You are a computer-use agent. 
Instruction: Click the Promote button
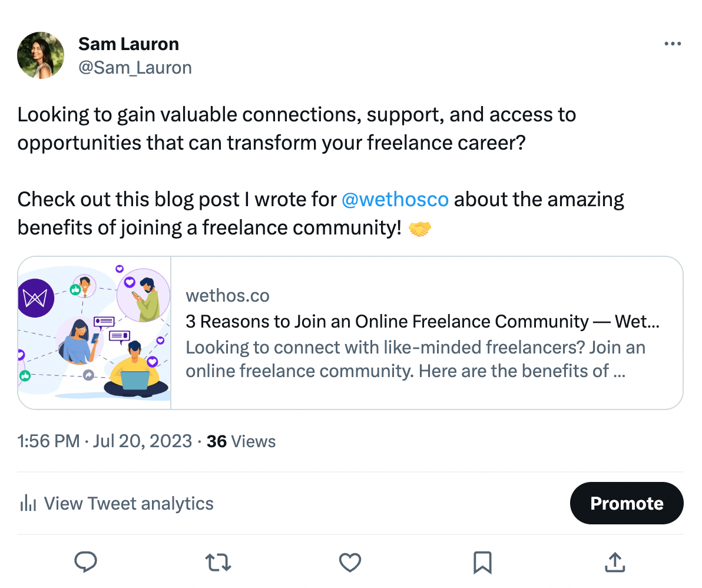[626, 503]
